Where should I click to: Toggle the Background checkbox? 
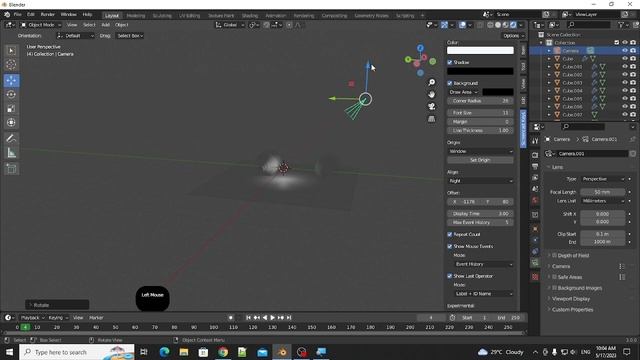pos(450,83)
